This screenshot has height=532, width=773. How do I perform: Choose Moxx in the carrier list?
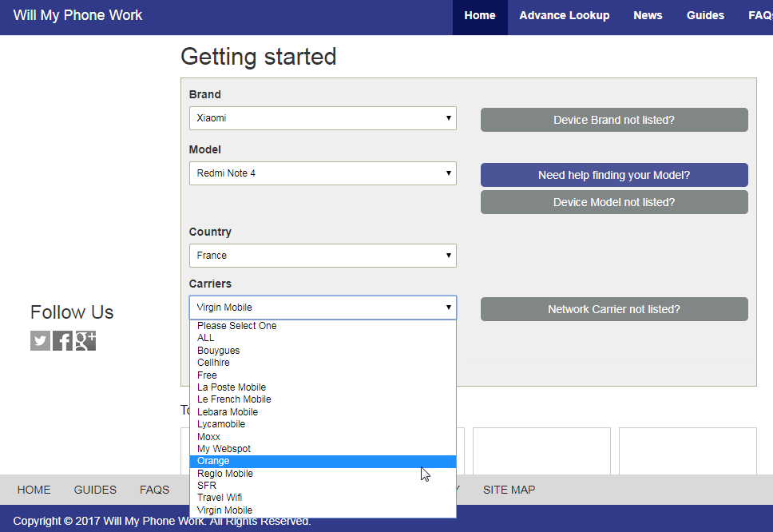(323, 437)
